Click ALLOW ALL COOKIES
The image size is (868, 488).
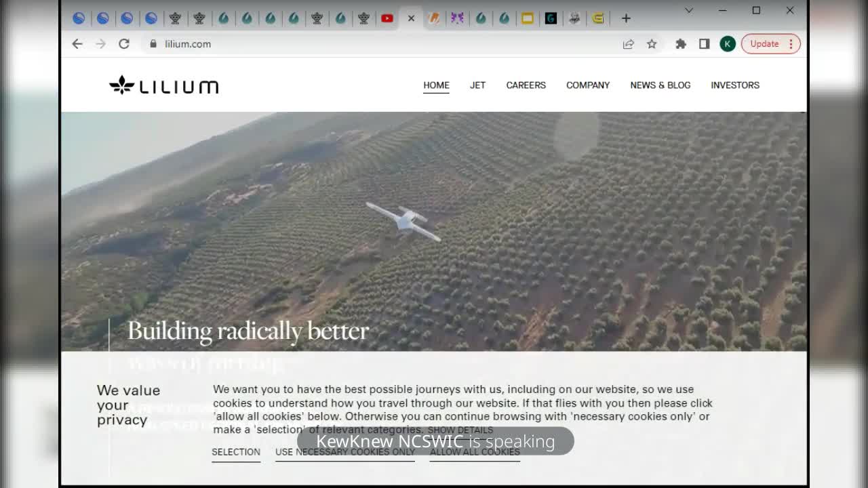475,452
